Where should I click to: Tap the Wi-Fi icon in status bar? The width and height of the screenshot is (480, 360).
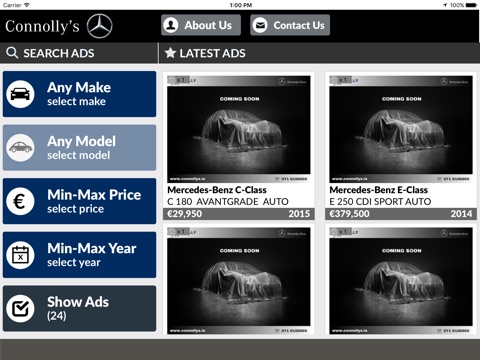click(27, 5)
